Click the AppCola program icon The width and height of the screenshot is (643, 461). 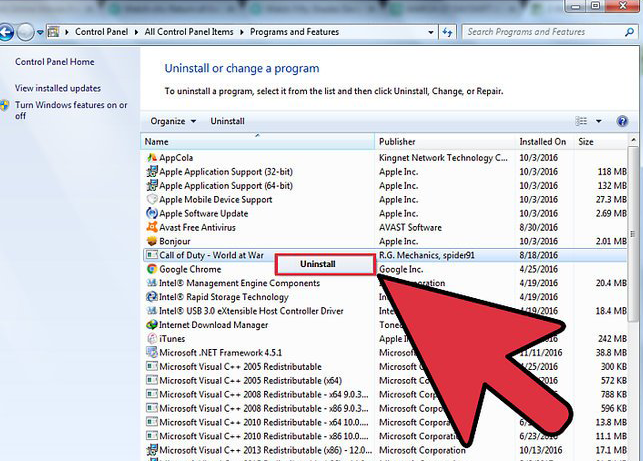152,157
